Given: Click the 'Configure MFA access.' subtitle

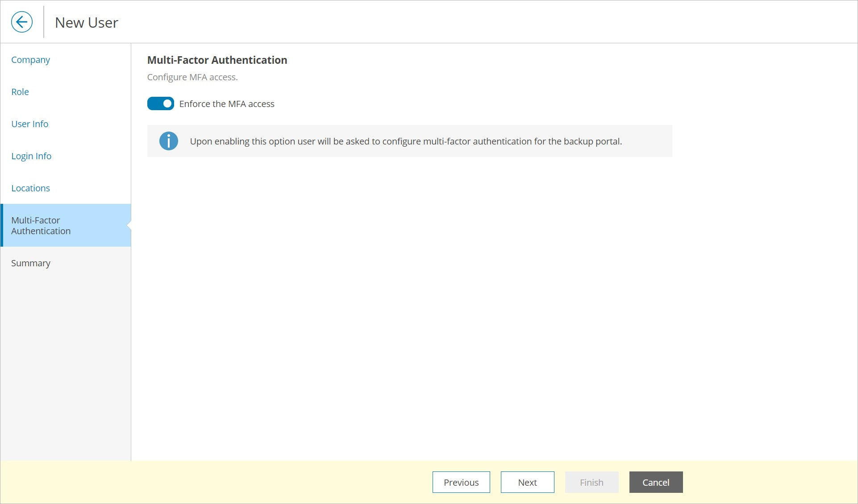Looking at the screenshot, I should point(192,77).
